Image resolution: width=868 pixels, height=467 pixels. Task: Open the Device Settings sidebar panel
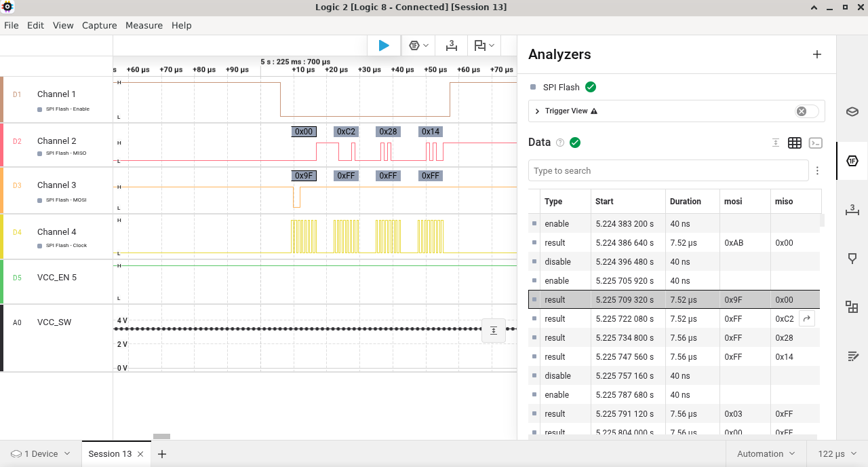pos(852,112)
